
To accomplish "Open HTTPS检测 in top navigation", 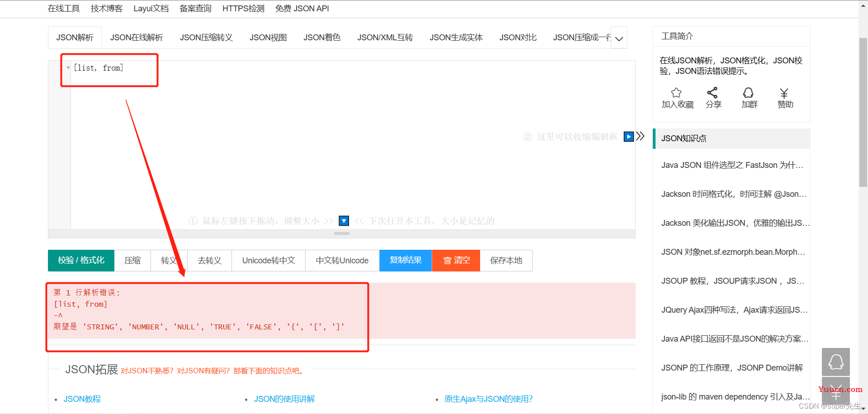I will tap(243, 9).
